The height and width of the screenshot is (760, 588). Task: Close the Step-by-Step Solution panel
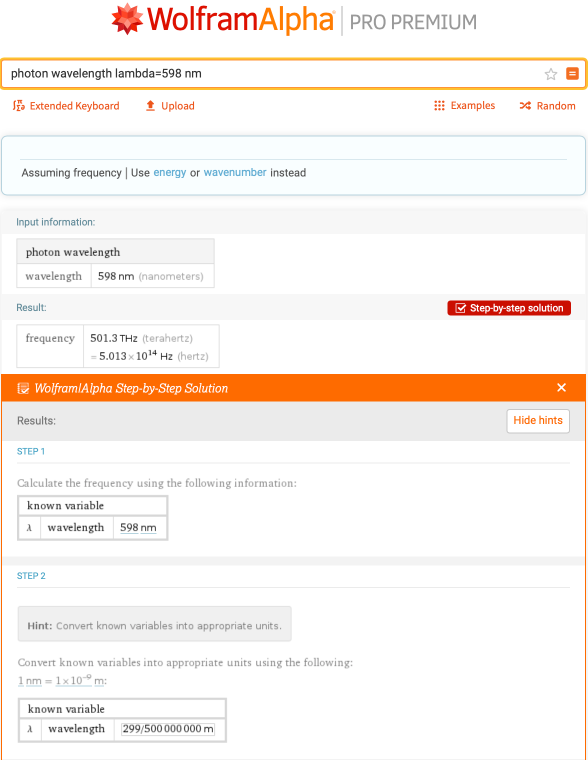(x=561, y=387)
